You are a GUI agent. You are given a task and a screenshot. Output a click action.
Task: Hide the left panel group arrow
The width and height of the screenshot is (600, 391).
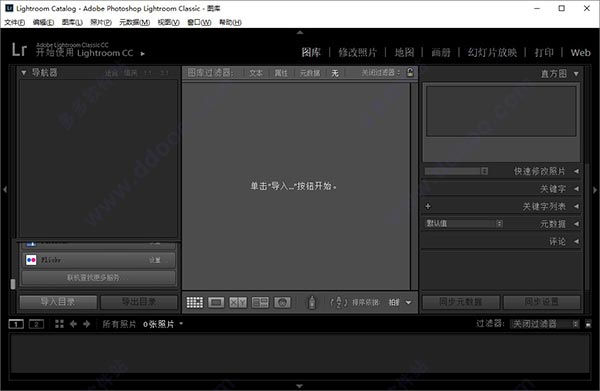(x=5, y=189)
